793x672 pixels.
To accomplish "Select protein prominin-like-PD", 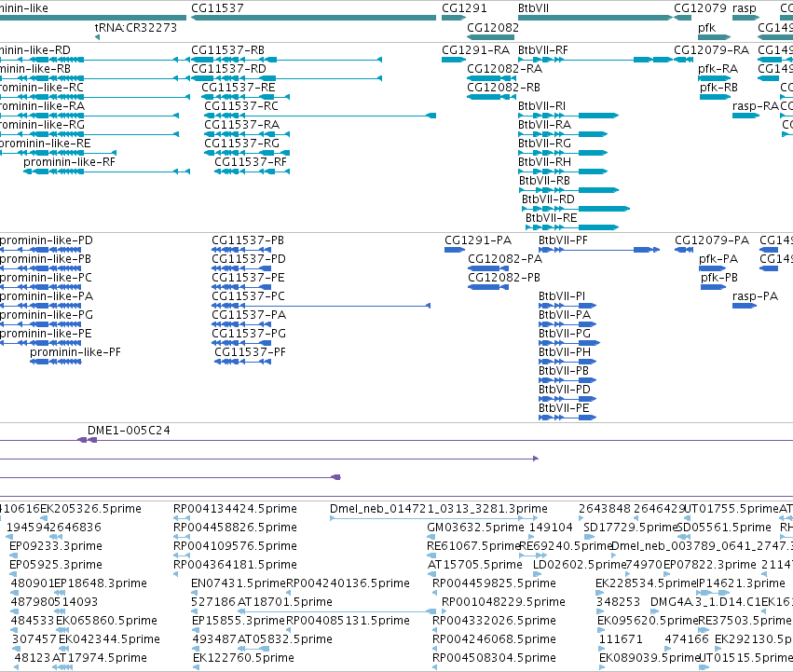I will coord(47,240).
